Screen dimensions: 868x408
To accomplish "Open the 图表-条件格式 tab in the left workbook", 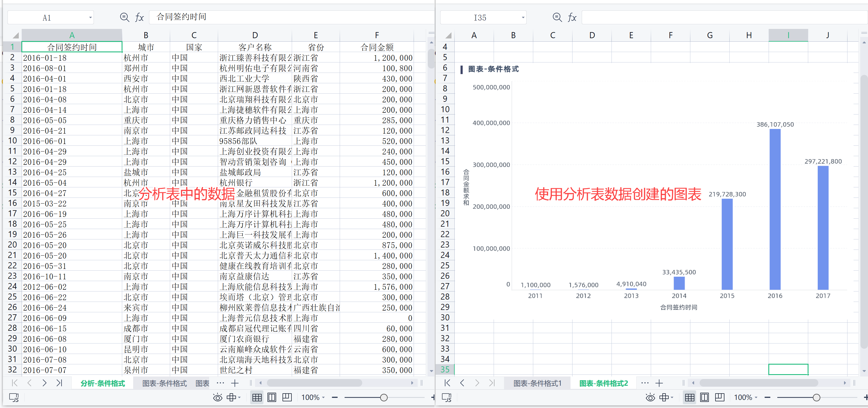I will pyautogui.click(x=164, y=383).
